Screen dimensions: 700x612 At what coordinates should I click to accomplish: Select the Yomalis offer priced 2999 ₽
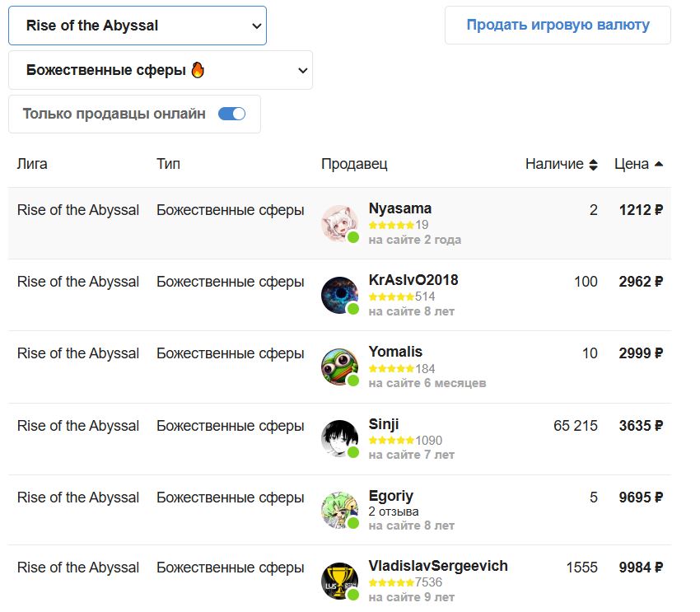[641, 353]
